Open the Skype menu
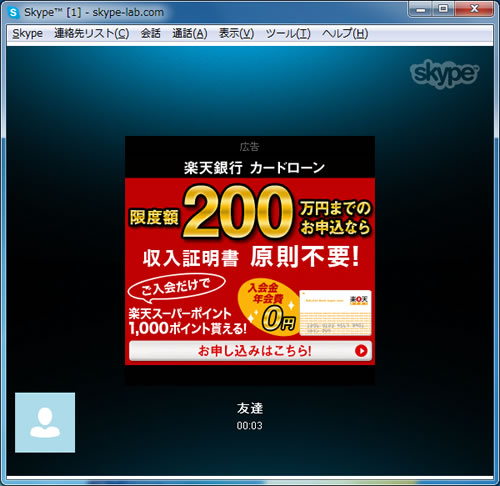The width and height of the screenshot is (500, 486). coord(27,34)
